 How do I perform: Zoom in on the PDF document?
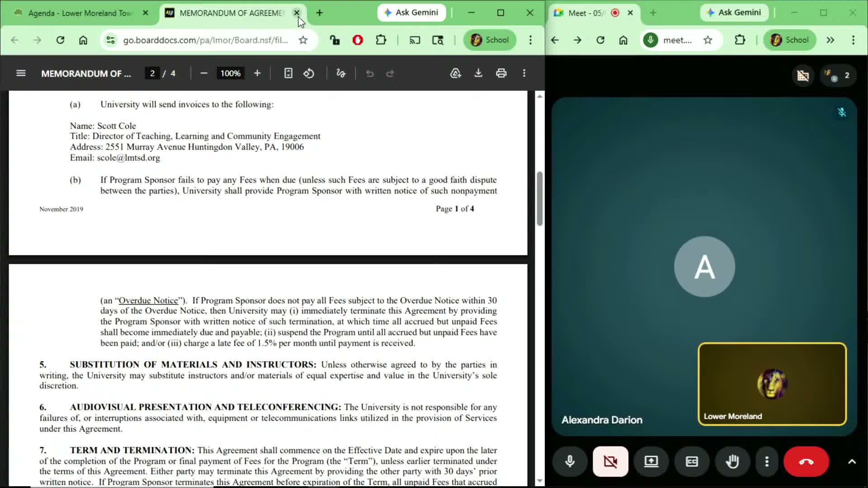click(x=257, y=73)
